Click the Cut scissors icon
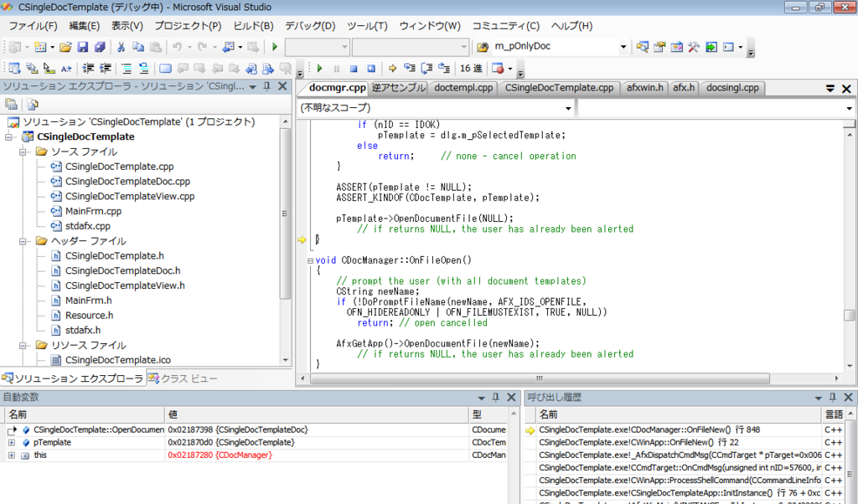This screenshot has width=858, height=504. point(121,47)
